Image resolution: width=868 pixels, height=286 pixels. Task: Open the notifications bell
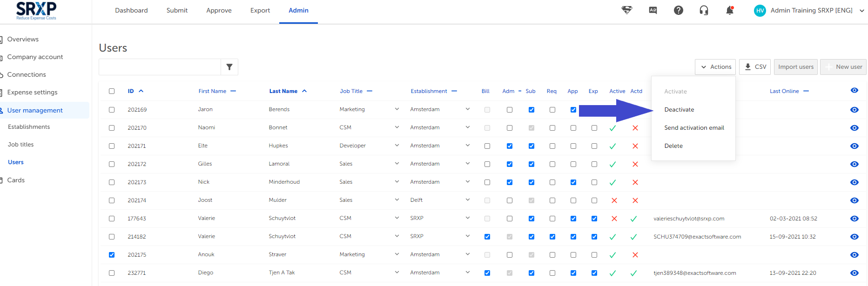point(730,10)
